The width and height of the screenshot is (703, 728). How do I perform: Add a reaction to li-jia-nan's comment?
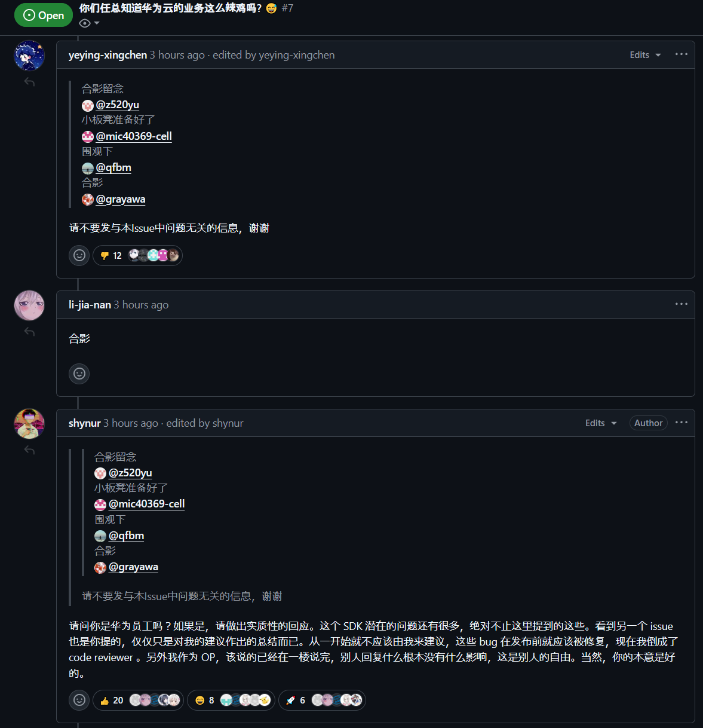coord(79,374)
